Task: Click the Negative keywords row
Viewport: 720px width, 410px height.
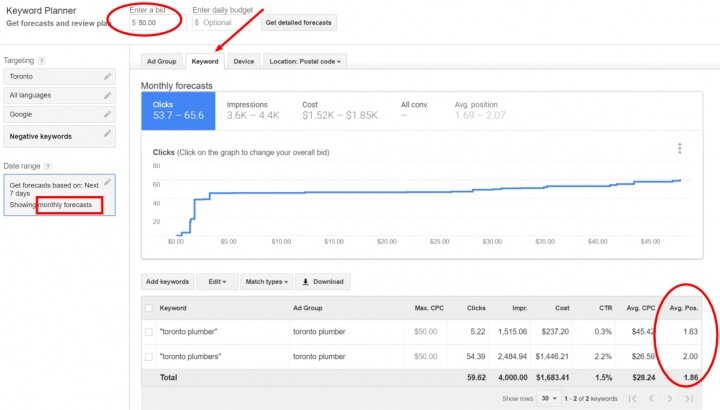Action: [59, 136]
